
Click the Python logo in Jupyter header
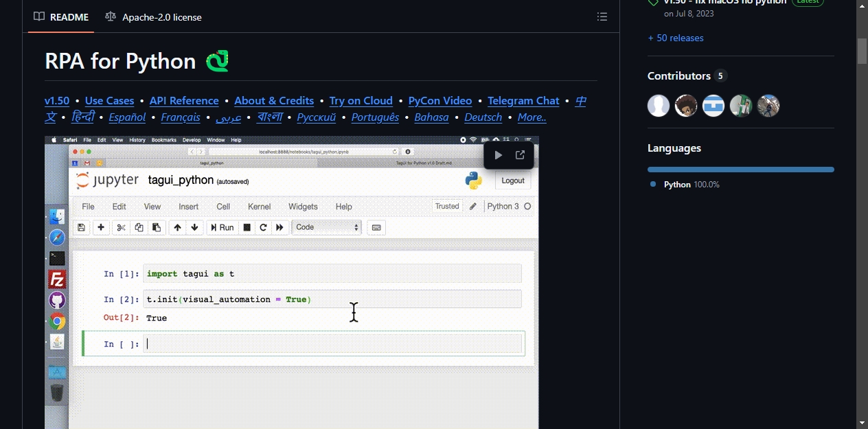tap(474, 181)
